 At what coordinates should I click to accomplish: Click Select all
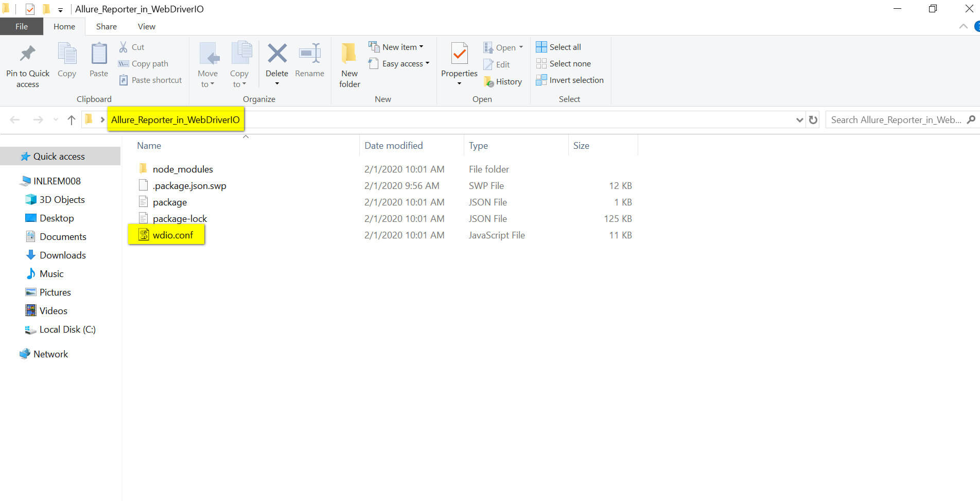point(558,47)
